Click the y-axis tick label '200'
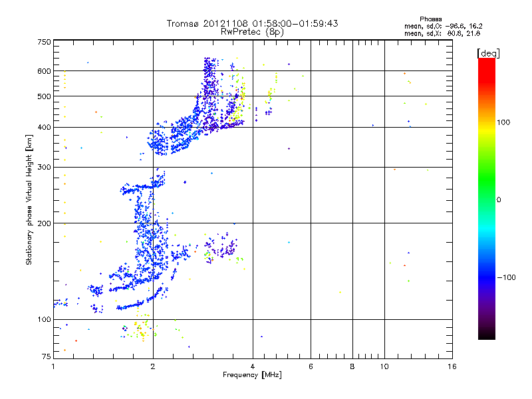The width and height of the screenshot is (532, 399). click(x=44, y=223)
